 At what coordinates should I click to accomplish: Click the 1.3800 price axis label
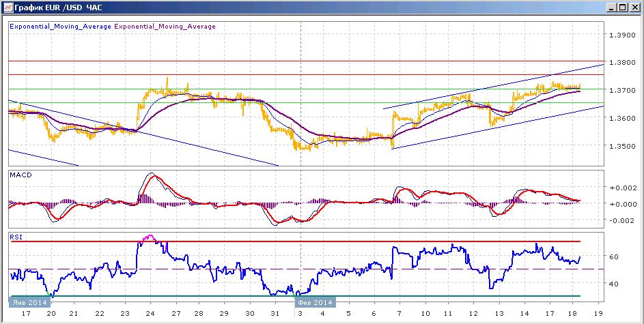621,62
